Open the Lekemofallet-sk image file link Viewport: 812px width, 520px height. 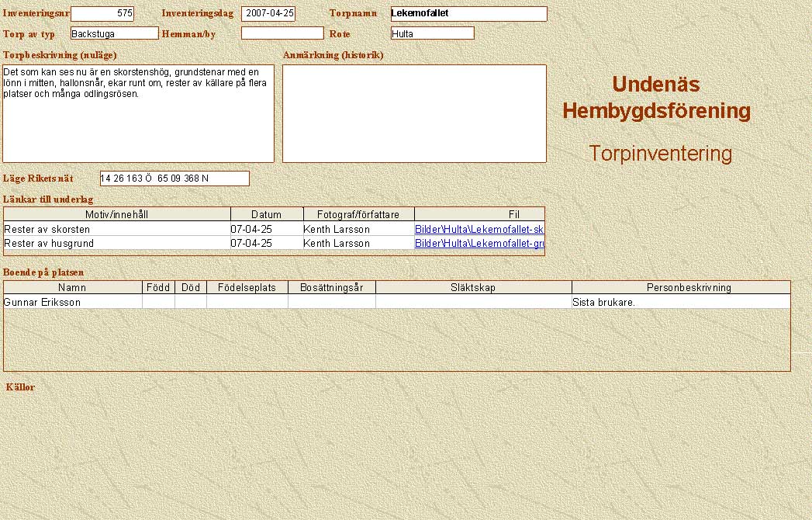tap(479, 230)
